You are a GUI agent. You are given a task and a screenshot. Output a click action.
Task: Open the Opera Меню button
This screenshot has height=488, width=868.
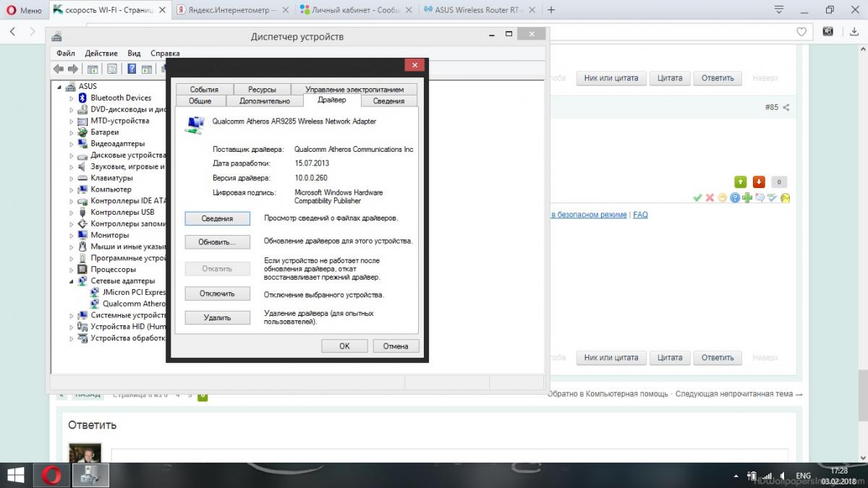point(23,10)
